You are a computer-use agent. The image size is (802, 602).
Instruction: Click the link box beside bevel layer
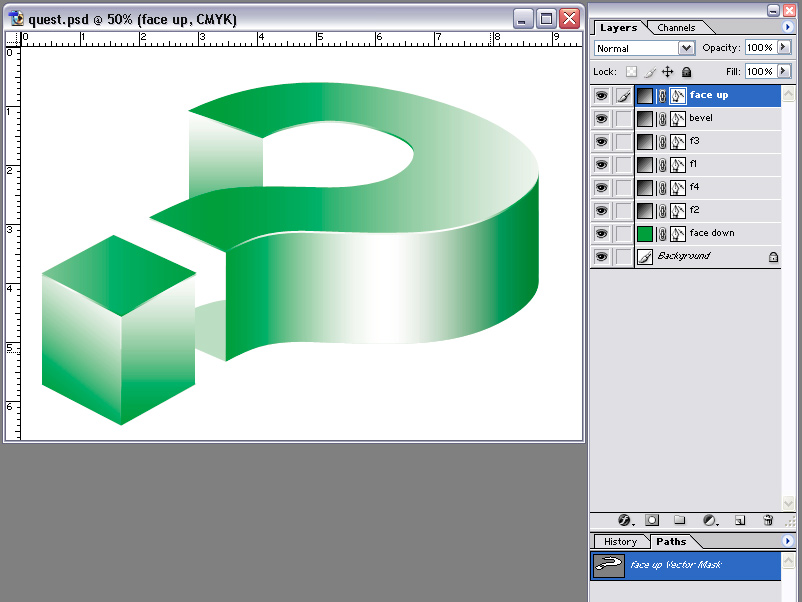point(623,119)
